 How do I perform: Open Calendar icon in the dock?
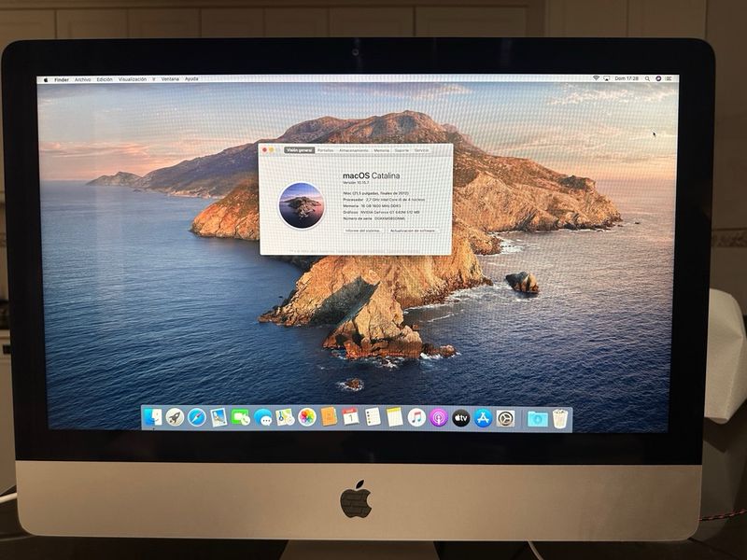point(351,416)
